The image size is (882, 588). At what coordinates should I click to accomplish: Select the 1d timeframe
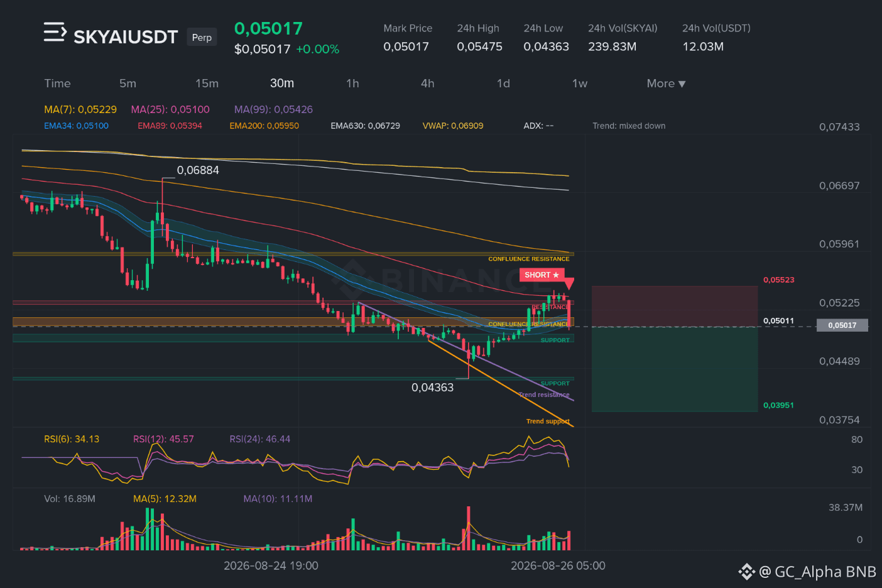[503, 84]
